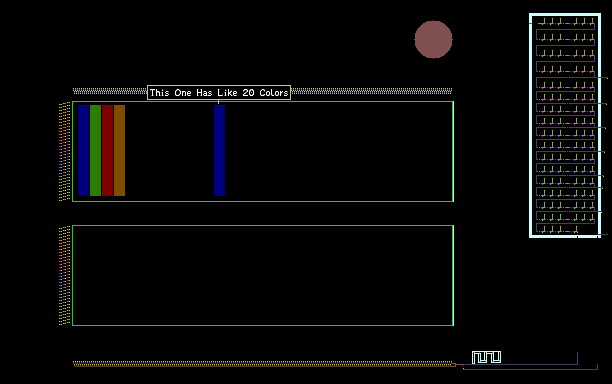This screenshot has width=612, height=384.
Task: Click the bottom row of the right circuit module
Action: pos(557,229)
